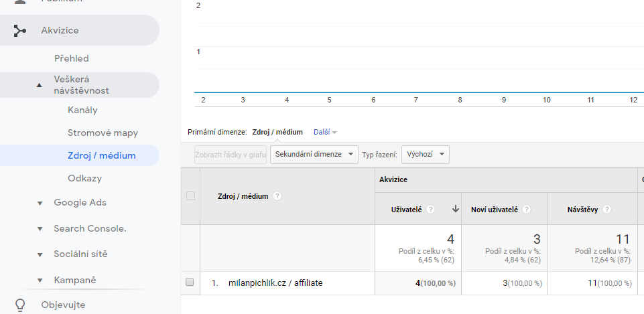Click the blue chart line
This screenshot has width=644, height=314.
[x=419, y=92]
